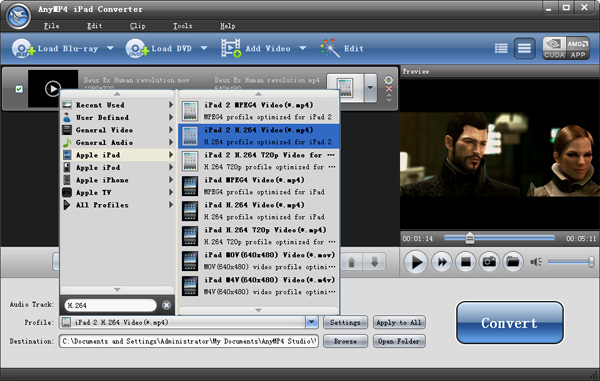Viewport: 600px width, 381px height.
Task: Uncheck the Deus Ex video checkbox
Action: tap(19, 89)
